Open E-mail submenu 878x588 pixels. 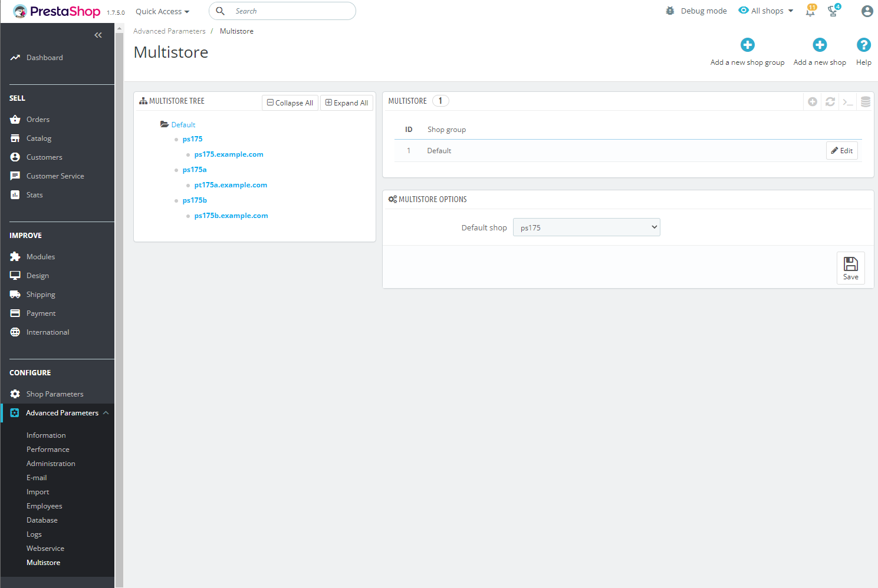point(37,478)
